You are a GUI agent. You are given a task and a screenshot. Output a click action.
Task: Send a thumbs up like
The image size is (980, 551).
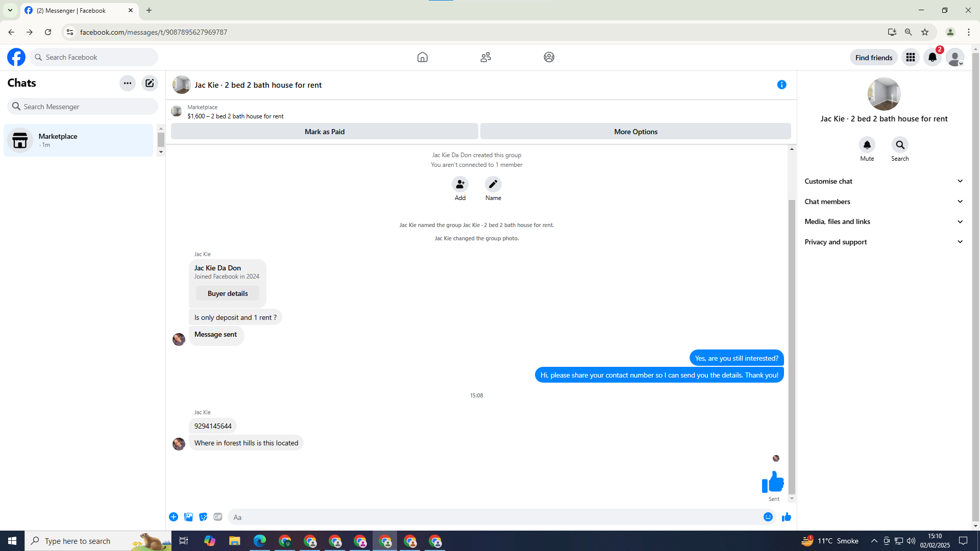[x=786, y=517]
